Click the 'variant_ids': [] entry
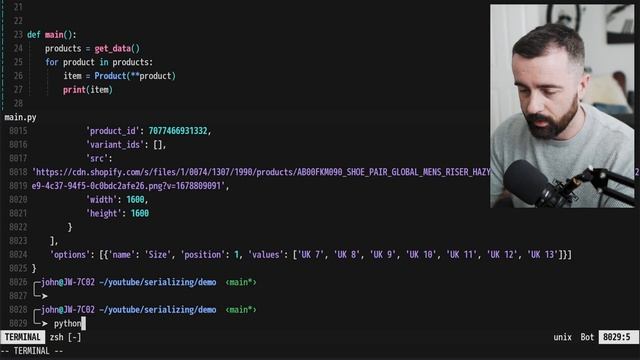This screenshot has width=640, height=360. [126, 144]
